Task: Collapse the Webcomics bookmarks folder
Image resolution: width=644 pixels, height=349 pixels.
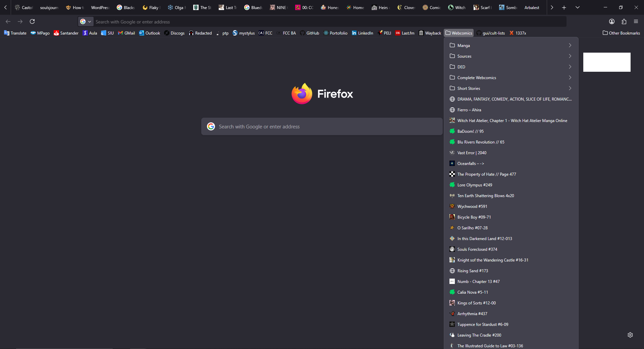Action: (x=459, y=33)
